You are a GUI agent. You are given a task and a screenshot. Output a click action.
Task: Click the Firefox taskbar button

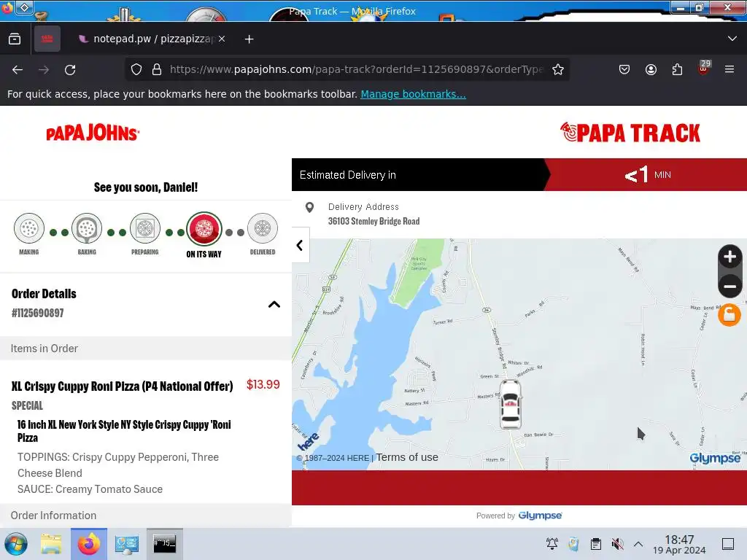89,544
